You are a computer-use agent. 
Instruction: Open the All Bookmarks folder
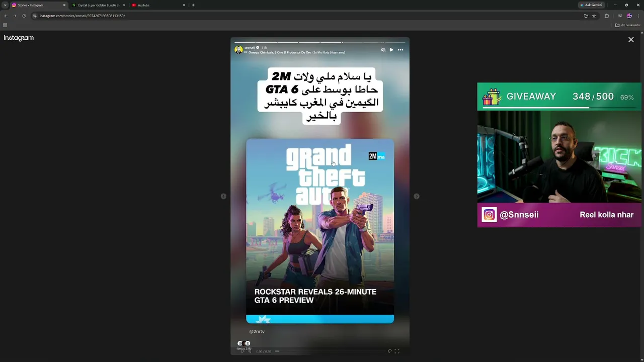(x=627, y=25)
